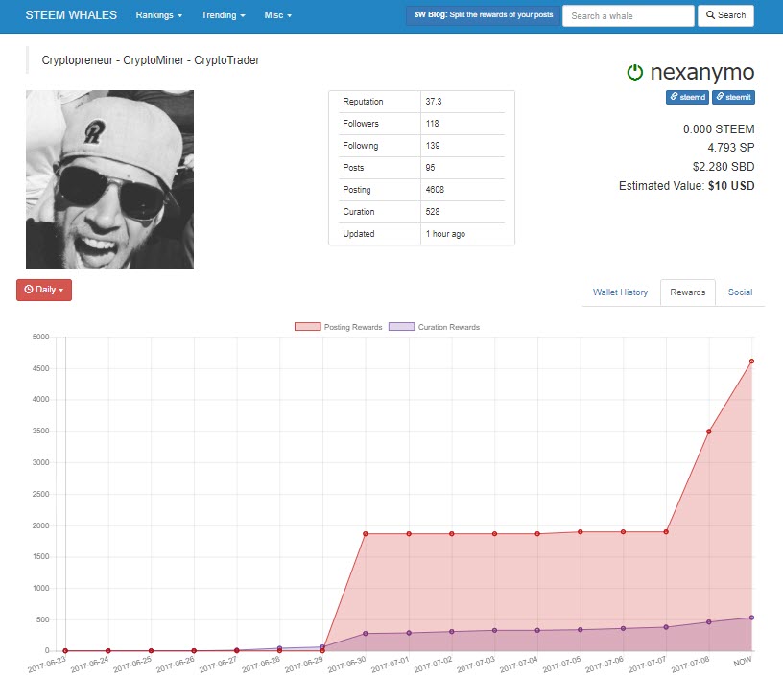Toggle Curation Rewards legend series
Screen dimensions: 783x700
[434, 327]
